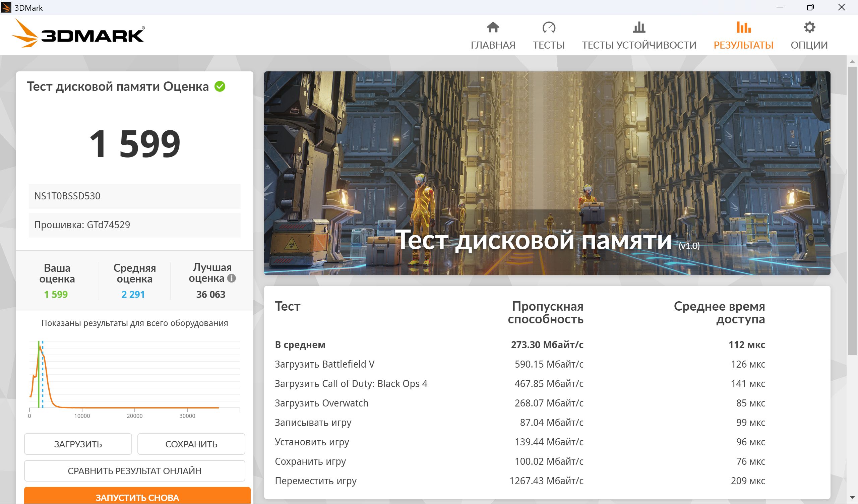Image resolution: width=858 pixels, height=504 pixels.
Task: Click the value 467.85 Мбайт/с
Action: click(x=549, y=384)
